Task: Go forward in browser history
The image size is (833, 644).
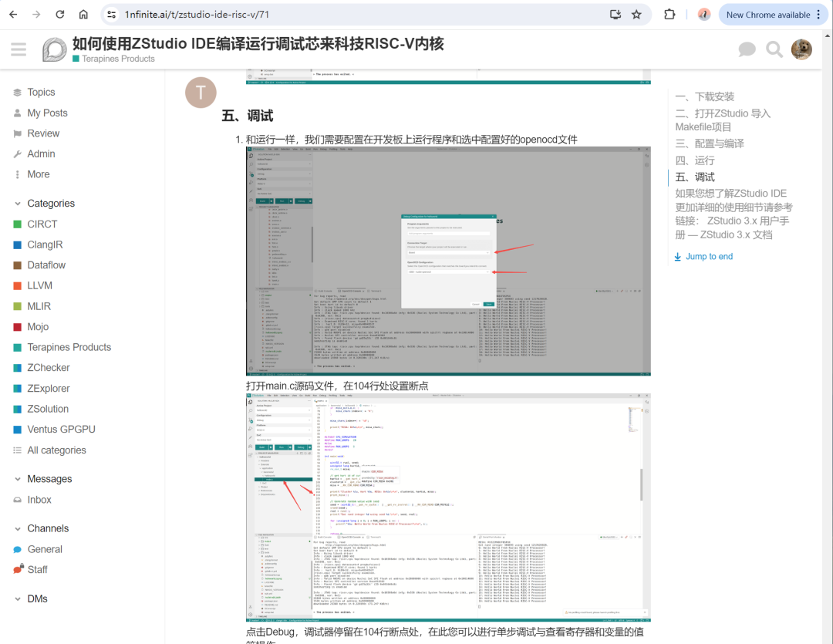Action: (x=36, y=15)
